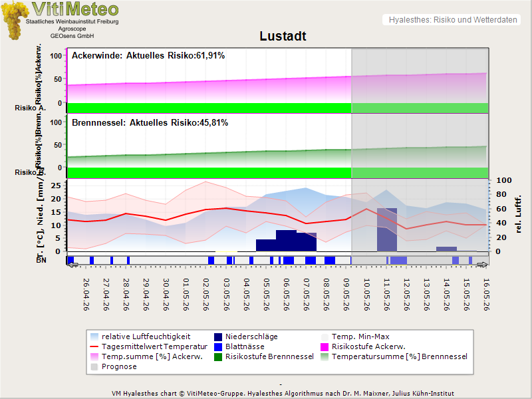Click the Temperatursumme [%] Brennnessel swatch
This screenshot has width=532, height=399.
point(325,356)
